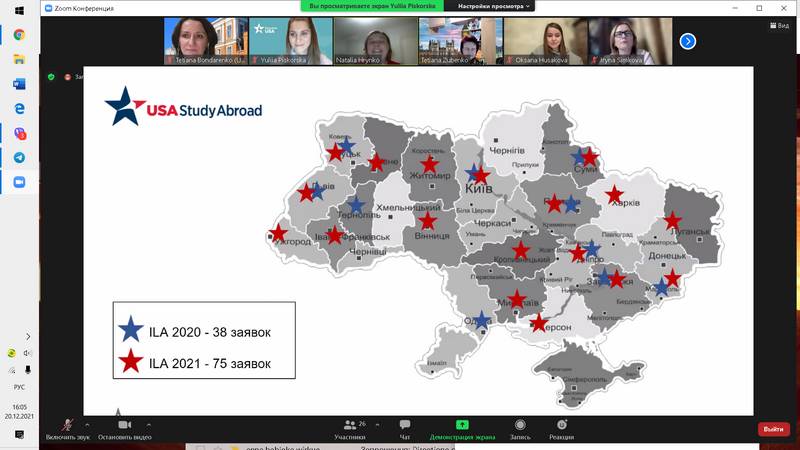Image resolution: width=800 pixels, height=450 pixels.
Task: Click the USA Study Abroad logo
Action: [x=184, y=106]
